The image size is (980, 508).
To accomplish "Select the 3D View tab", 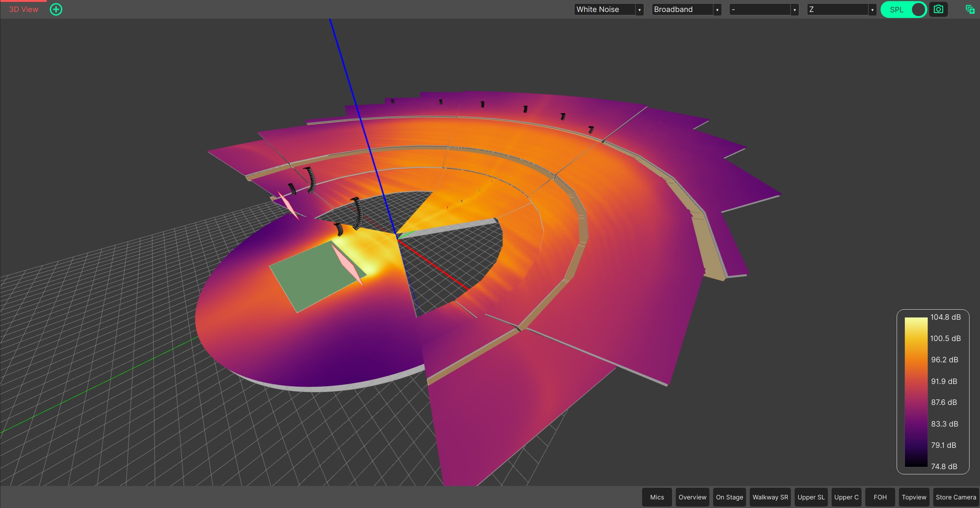I will click(x=24, y=9).
